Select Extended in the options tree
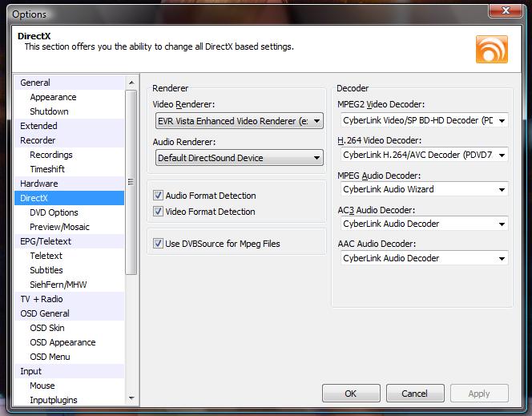The width and height of the screenshot is (532, 416). tap(69, 126)
